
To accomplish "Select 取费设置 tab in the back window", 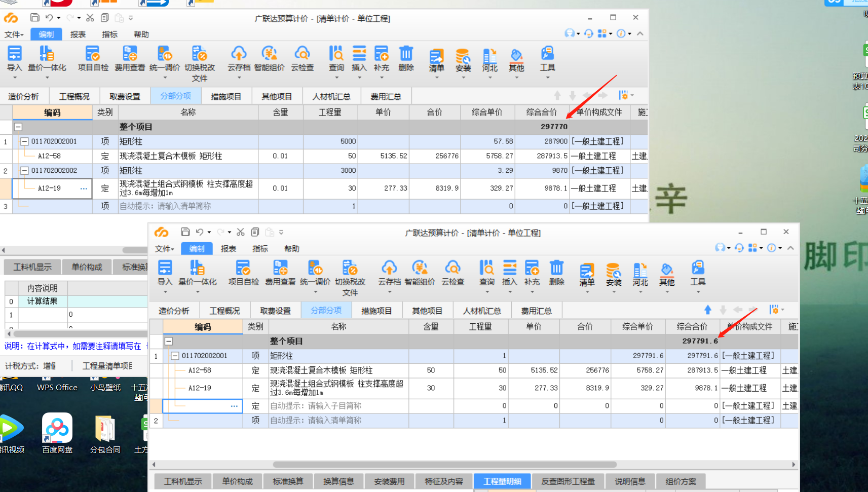I will pyautogui.click(x=125, y=96).
